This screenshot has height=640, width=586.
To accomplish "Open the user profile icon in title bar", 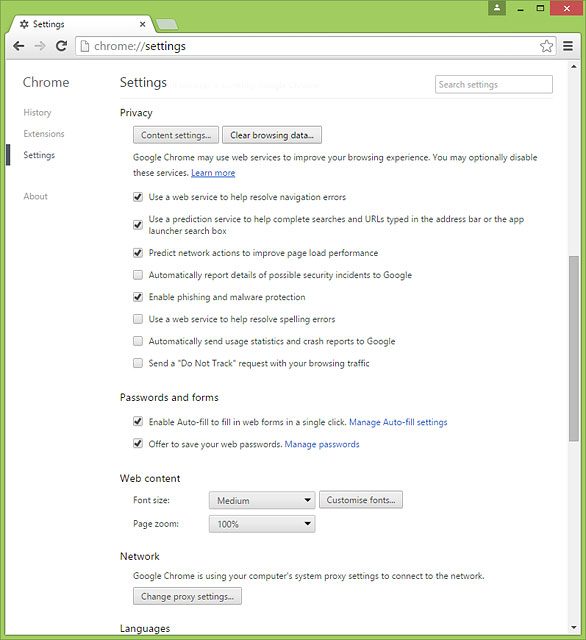I will pyautogui.click(x=497, y=8).
